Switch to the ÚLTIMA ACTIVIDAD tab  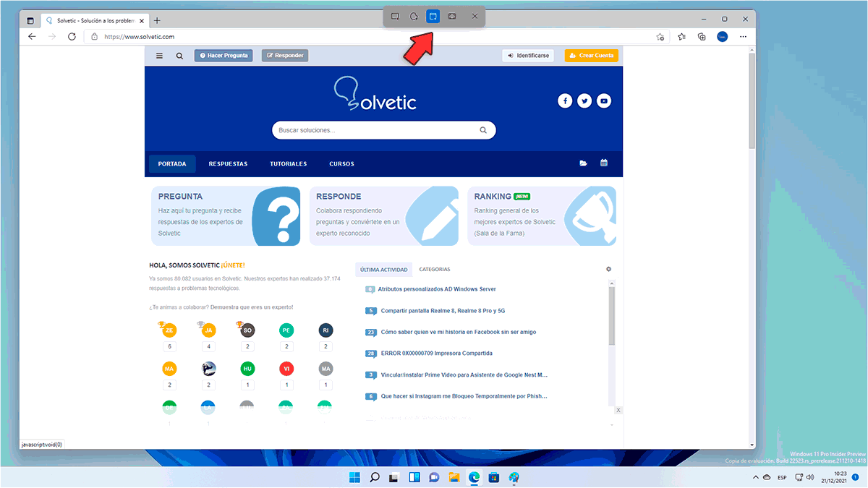click(384, 270)
